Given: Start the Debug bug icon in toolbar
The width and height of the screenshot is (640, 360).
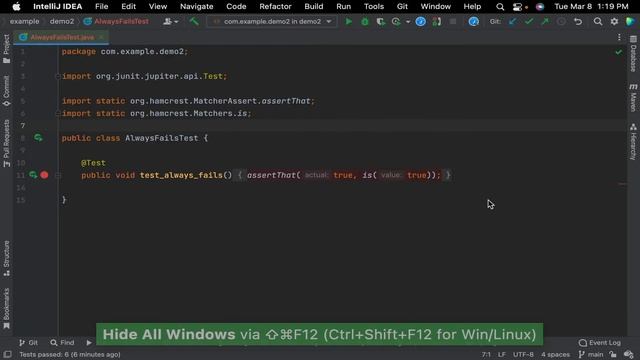Looking at the screenshot, I should coord(365,21).
